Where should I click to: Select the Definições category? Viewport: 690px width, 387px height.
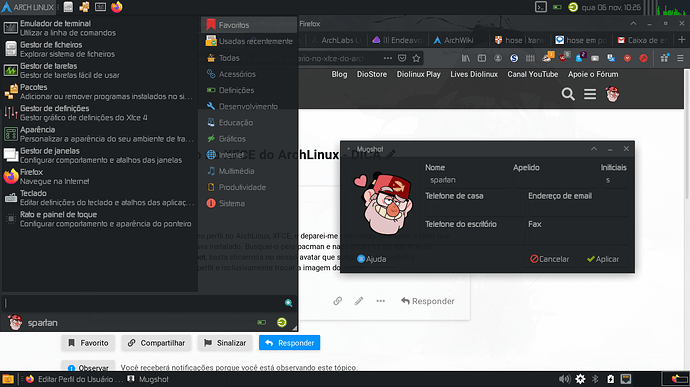click(249, 90)
